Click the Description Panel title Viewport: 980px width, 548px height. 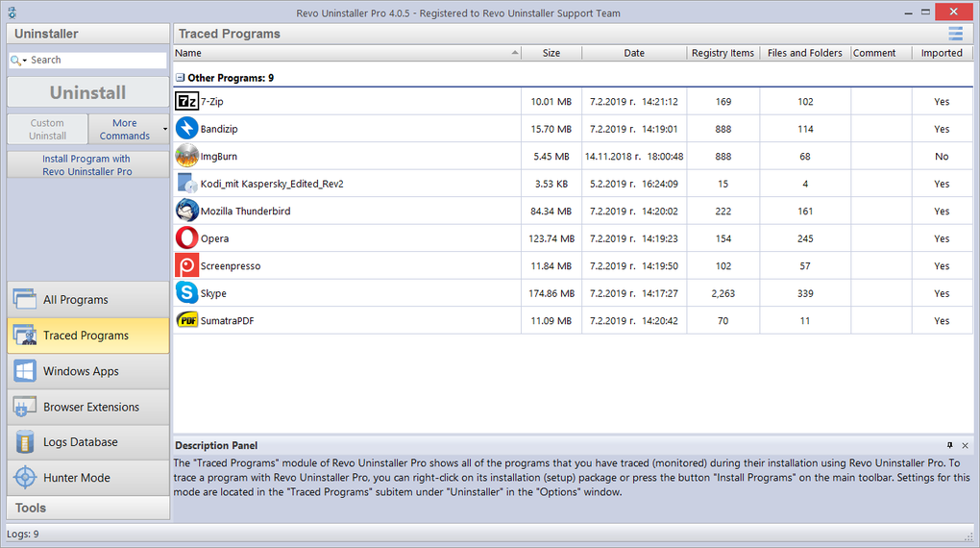216,445
